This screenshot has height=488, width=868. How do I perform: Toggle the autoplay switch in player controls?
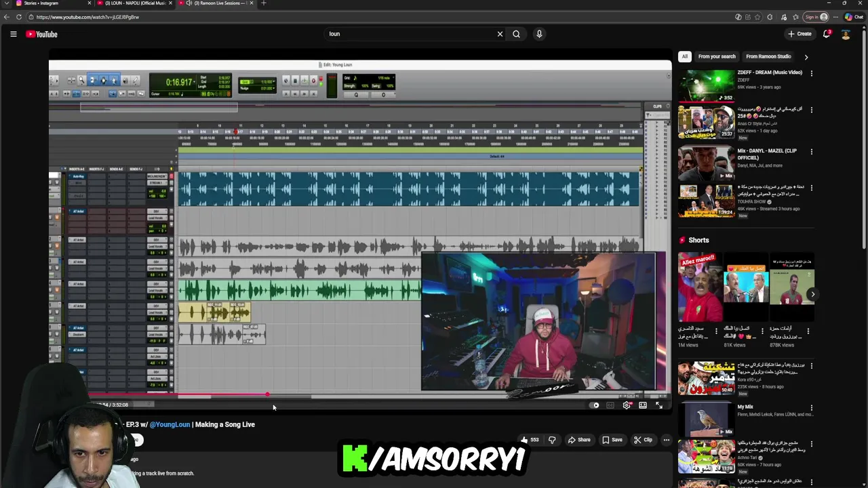595,405
